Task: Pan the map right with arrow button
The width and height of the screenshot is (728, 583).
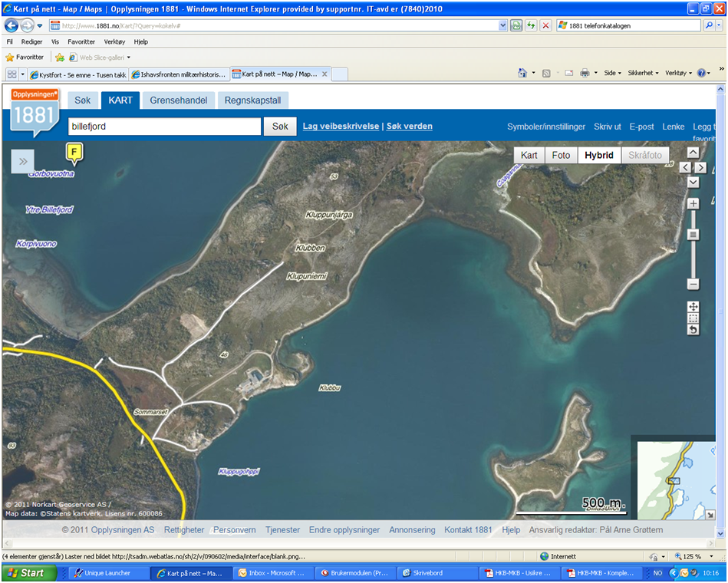Action: [700, 167]
